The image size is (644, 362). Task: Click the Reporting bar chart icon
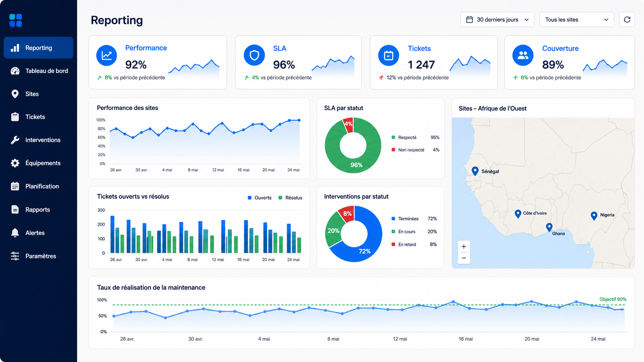15,48
